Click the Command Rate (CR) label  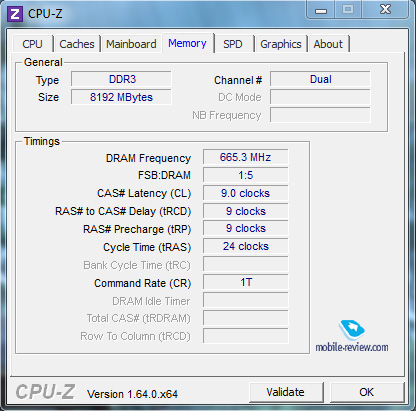coord(143,283)
